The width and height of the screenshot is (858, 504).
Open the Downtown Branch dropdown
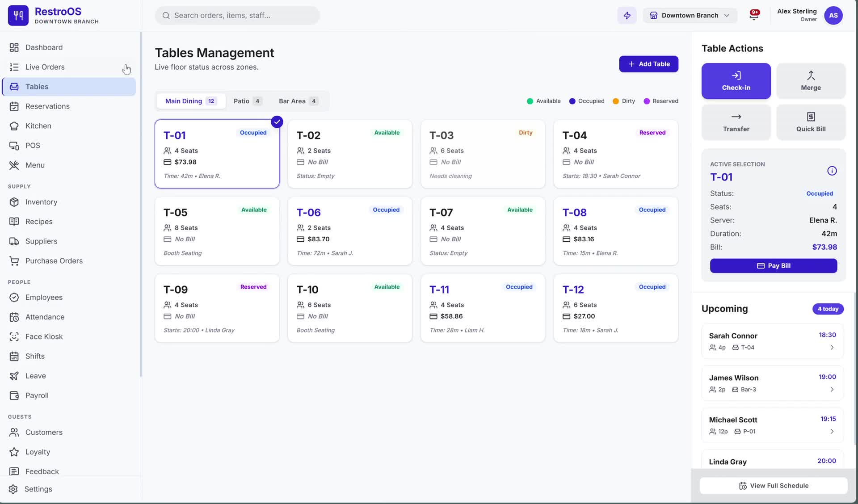point(690,15)
